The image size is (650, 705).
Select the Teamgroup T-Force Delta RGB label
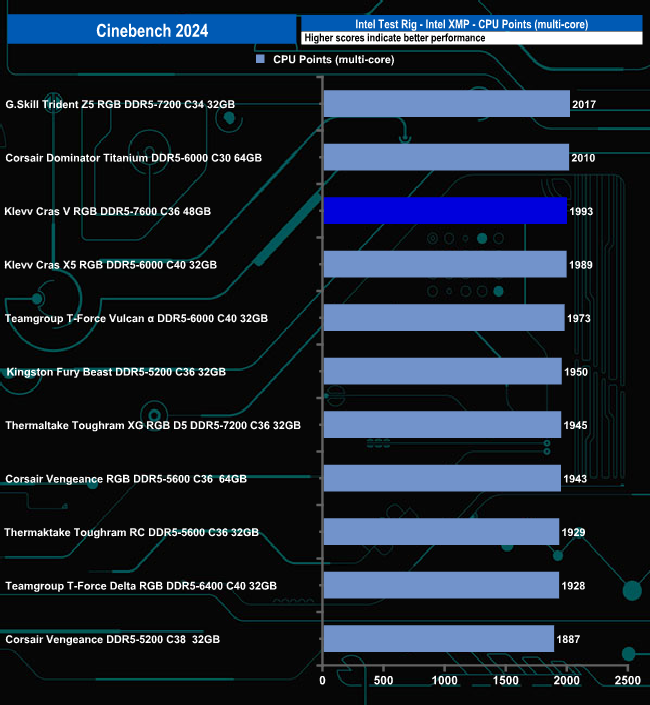pyautogui.click(x=141, y=586)
